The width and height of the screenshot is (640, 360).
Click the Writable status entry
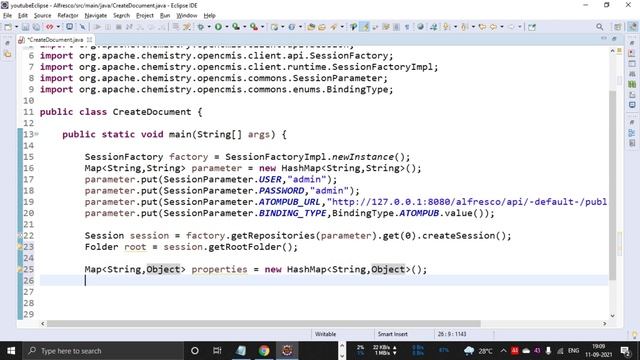[325, 334]
